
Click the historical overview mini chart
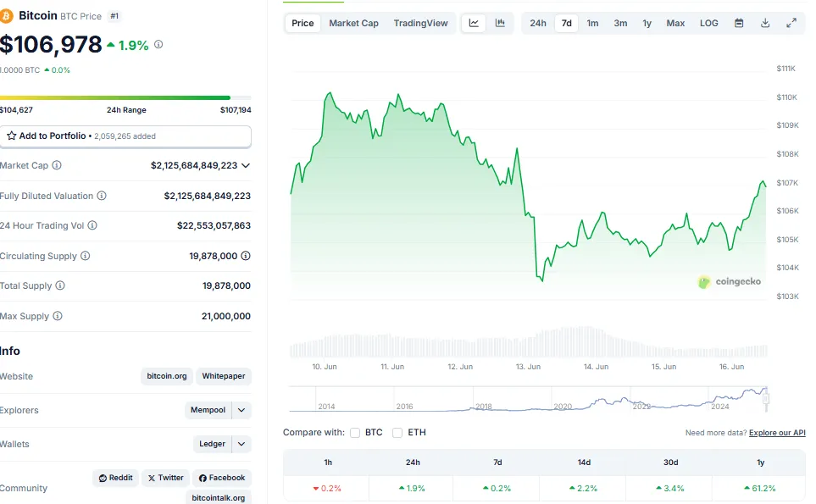point(528,400)
